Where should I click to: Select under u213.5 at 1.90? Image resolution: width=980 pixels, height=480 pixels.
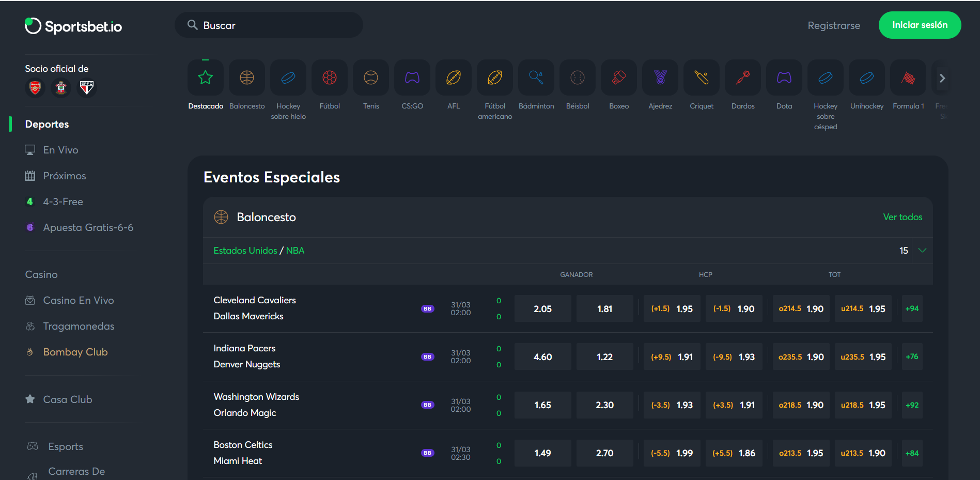coord(863,453)
